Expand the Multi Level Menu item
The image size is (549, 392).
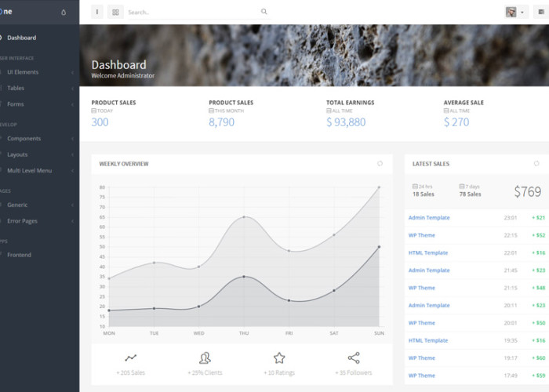coord(38,171)
